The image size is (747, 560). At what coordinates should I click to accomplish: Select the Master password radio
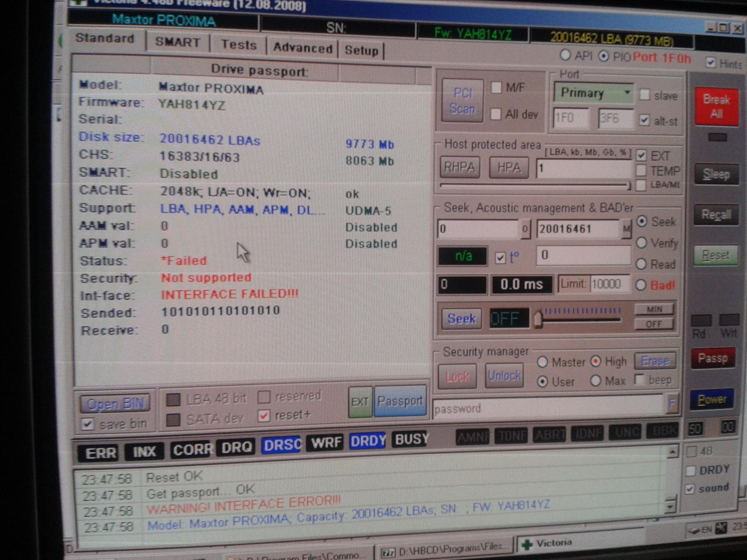click(542, 362)
